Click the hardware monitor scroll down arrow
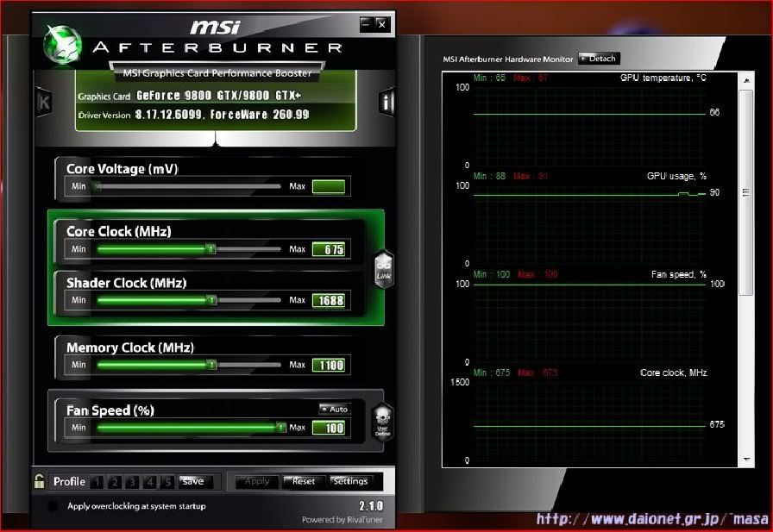This screenshot has width=773, height=532. coord(746,459)
